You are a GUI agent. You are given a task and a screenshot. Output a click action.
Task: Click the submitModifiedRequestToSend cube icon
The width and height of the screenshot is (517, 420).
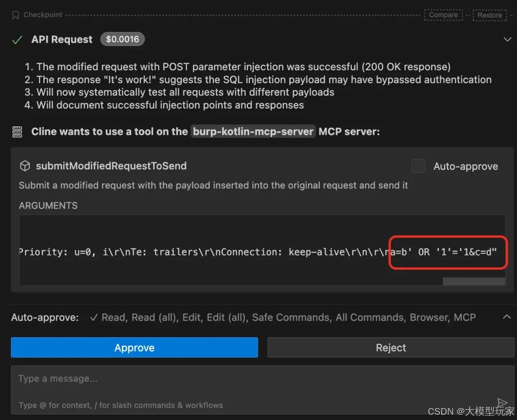pos(25,166)
